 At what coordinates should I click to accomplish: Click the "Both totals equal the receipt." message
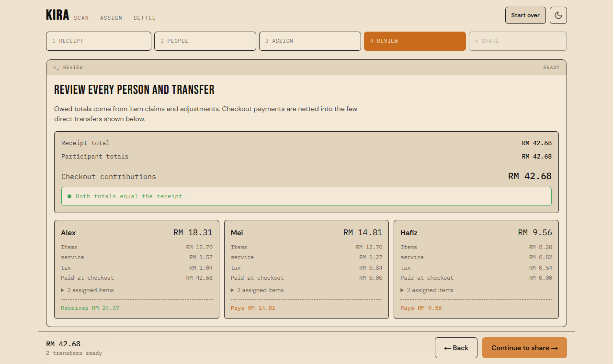pos(306,196)
